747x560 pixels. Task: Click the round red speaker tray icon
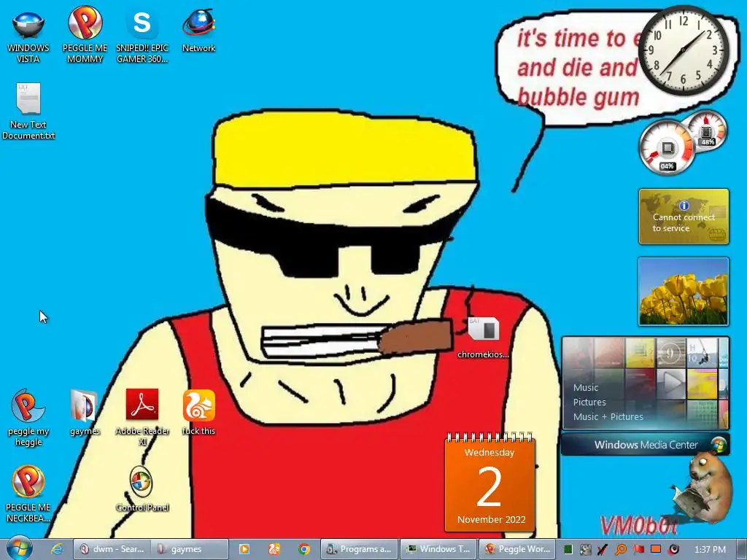[673, 550]
